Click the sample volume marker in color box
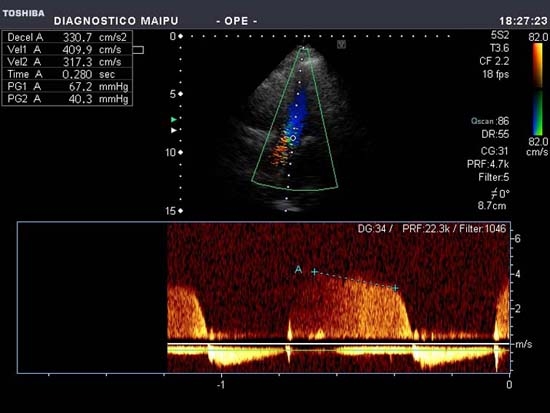Screen dimensions: 550x413 [293, 138]
